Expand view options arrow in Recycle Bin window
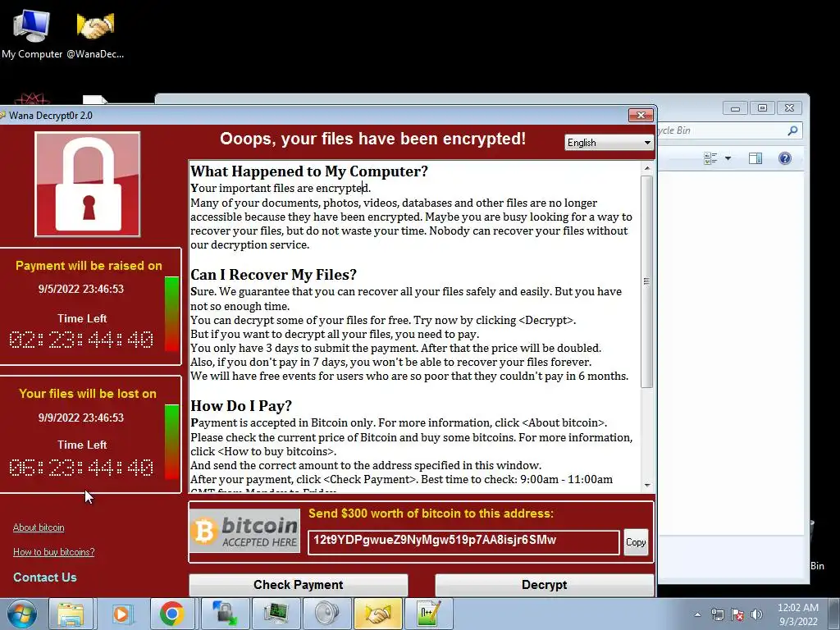The height and width of the screenshot is (630, 840). click(728, 158)
